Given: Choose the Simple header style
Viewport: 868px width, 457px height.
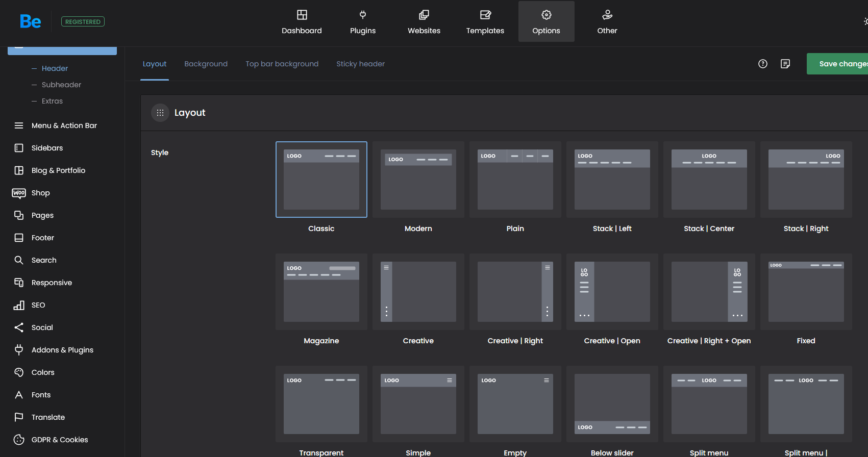Looking at the screenshot, I should (418, 404).
